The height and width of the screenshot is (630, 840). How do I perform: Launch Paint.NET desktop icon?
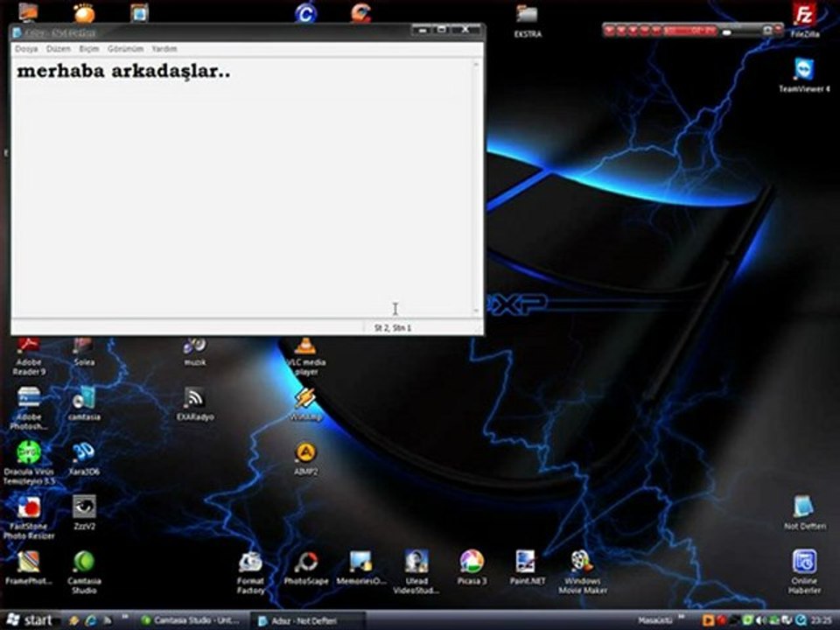[x=527, y=568]
